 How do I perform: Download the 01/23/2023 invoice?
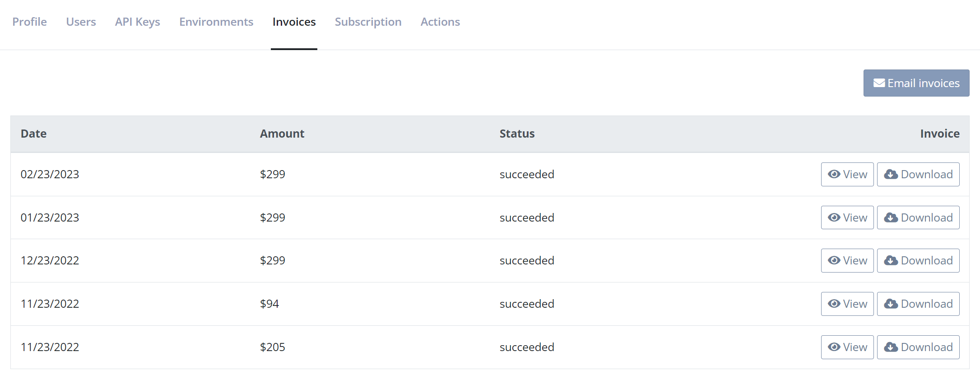918,217
